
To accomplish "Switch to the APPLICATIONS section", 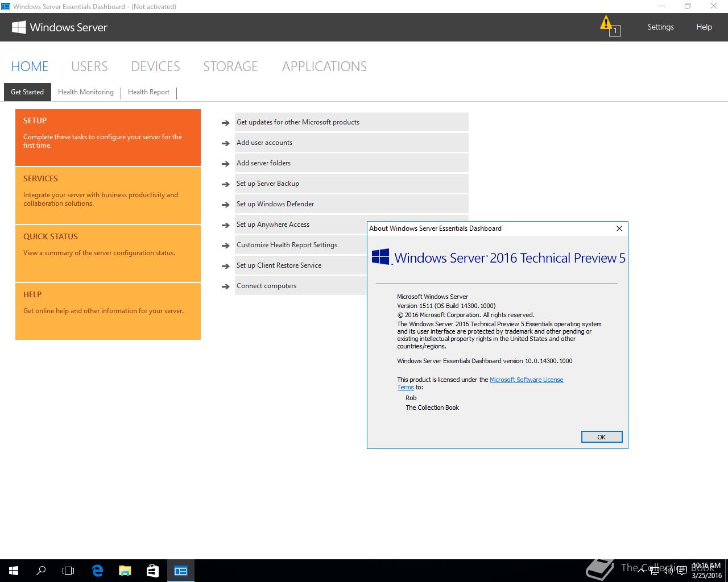I will pyautogui.click(x=324, y=66).
